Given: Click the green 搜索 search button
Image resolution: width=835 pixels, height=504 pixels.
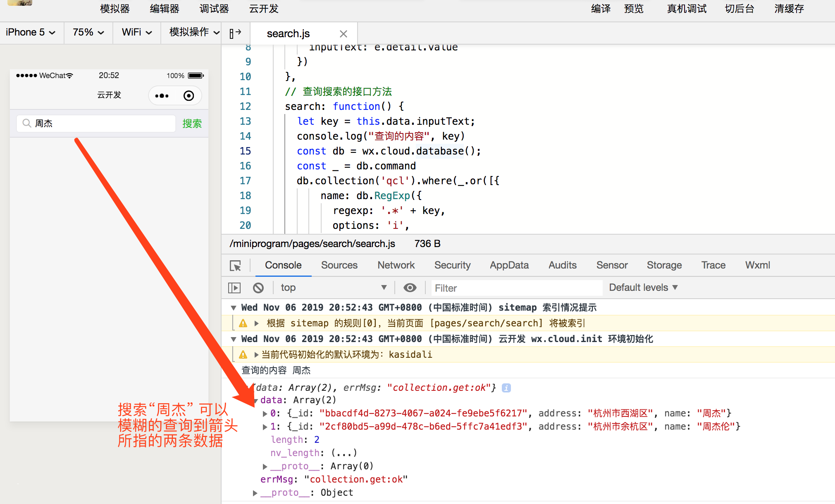Looking at the screenshot, I should (x=192, y=124).
